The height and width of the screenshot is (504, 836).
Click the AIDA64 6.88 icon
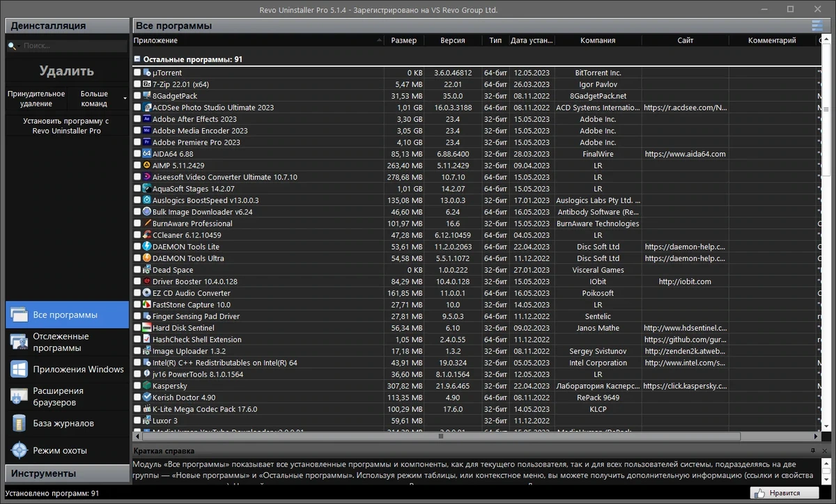click(x=147, y=154)
